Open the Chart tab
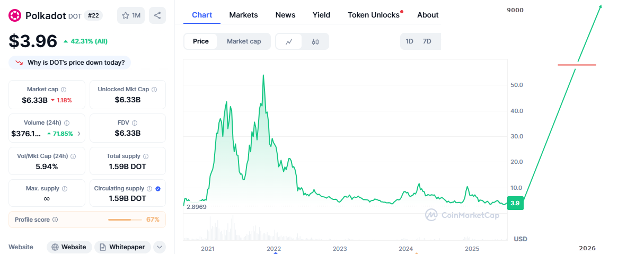644x254 pixels. point(202,15)
